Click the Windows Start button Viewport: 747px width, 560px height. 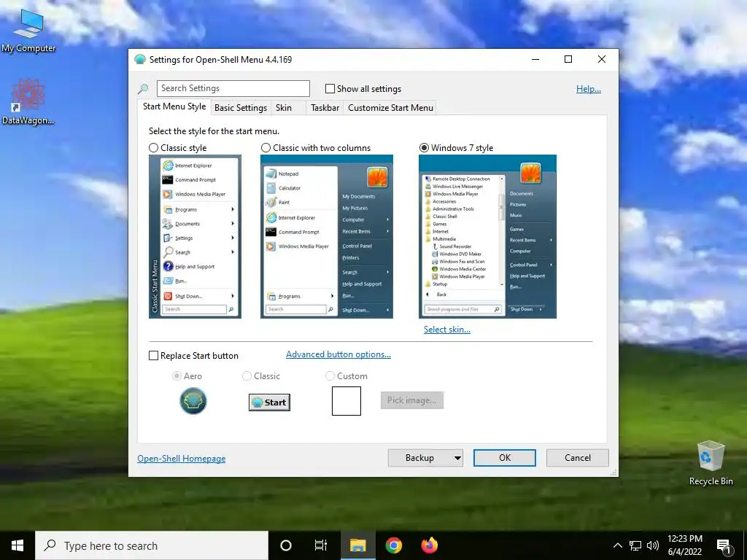click(x=18, y=545)
